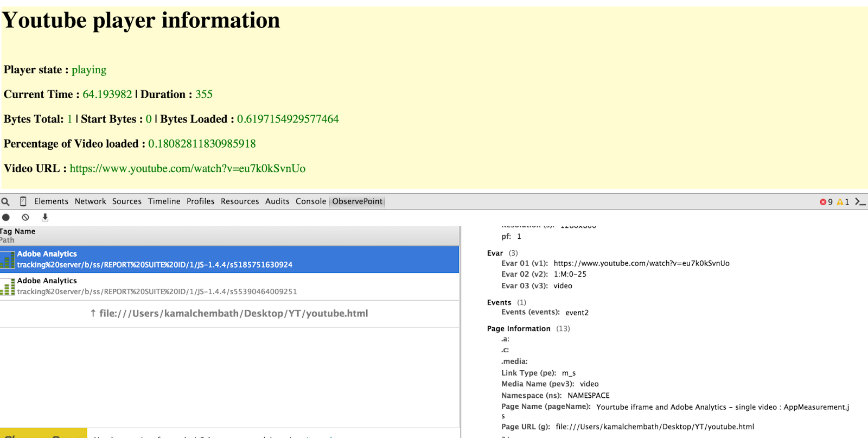The width and height of the screenshot is (868, 438).
Task: Switch to the Console tab
Action: (311, 201)
